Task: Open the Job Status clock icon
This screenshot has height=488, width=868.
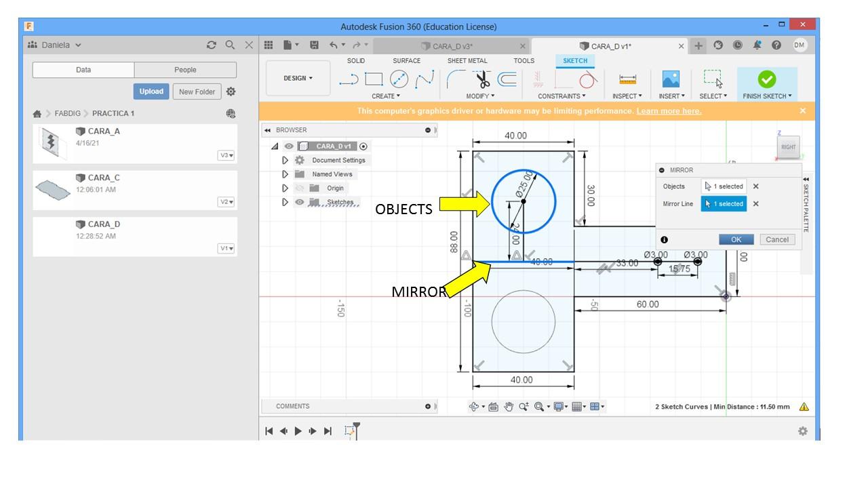Action: coord(738,45)
